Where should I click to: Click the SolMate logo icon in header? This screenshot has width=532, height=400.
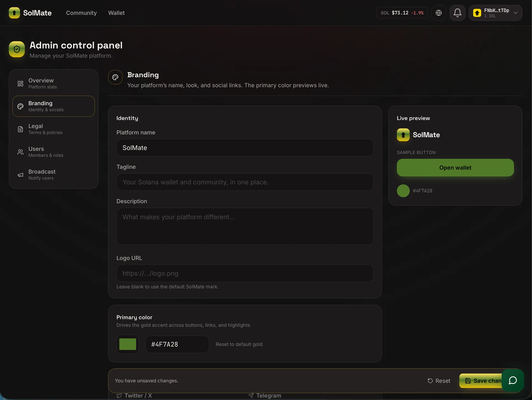pos(14,13)
